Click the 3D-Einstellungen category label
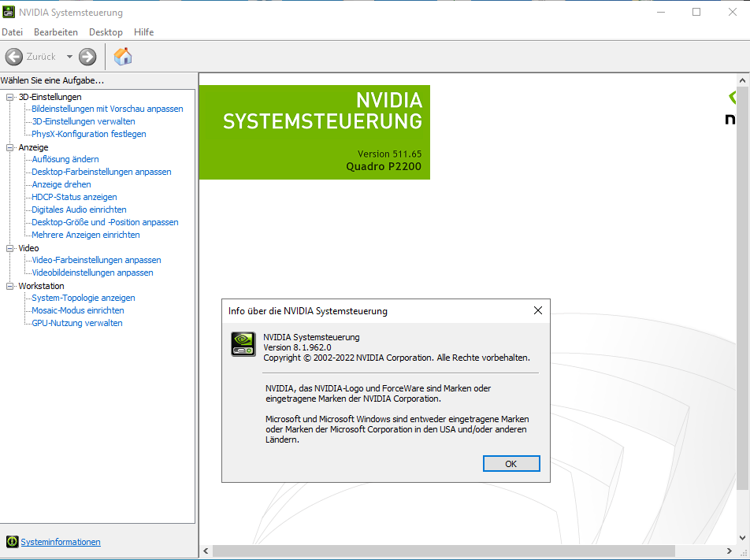Image resolution: width=750 pixels, height=560 pixels. click(50, 97)
